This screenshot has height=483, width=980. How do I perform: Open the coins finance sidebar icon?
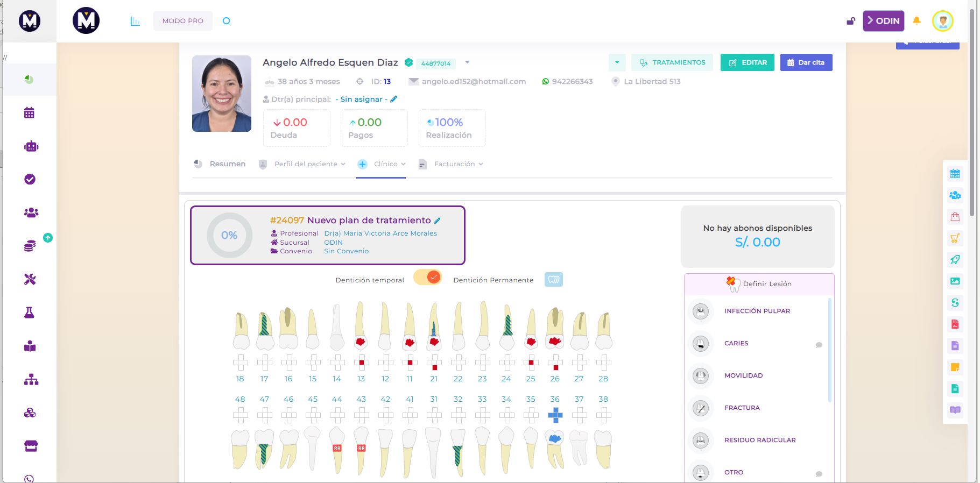point(30,246)
